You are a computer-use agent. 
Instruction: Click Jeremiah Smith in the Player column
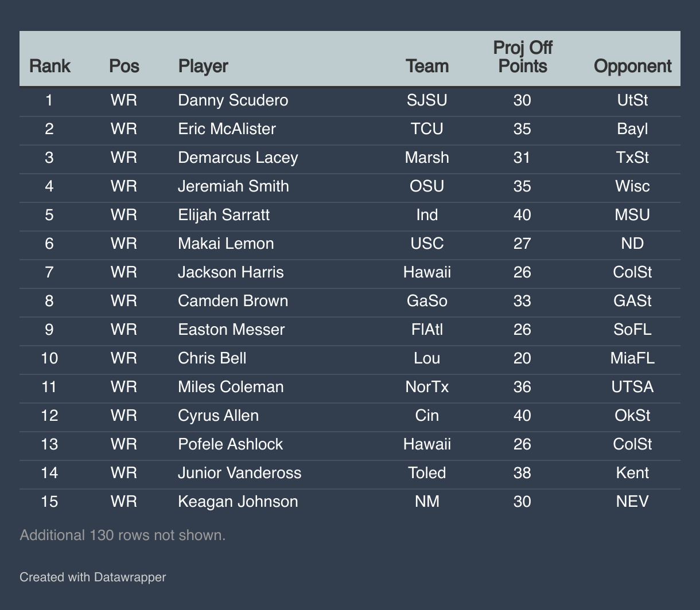(x=233, y=186)
